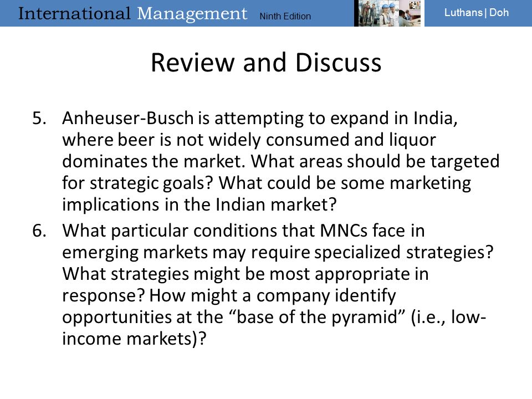The height and width of the screenshot is (399, 532).
Task: Click the line 'What strategies might be most appropriate'
Action: [x=245, y=274]
